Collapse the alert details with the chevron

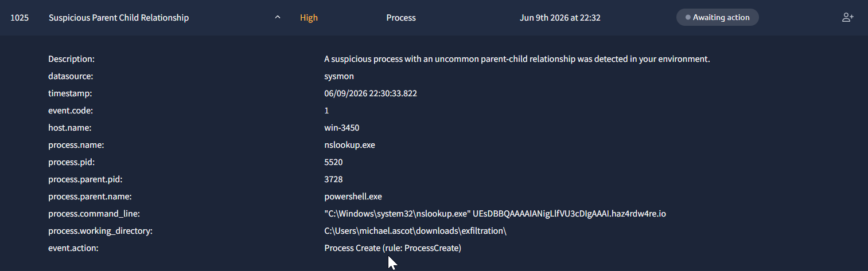[x=278, y=18]
